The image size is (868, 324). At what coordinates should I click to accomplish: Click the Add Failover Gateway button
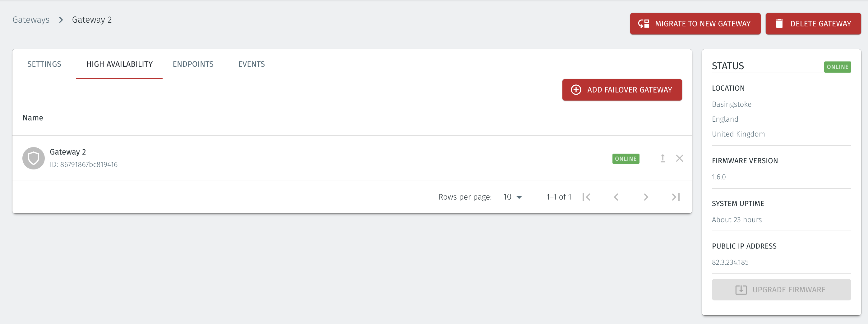pos(622,90)
